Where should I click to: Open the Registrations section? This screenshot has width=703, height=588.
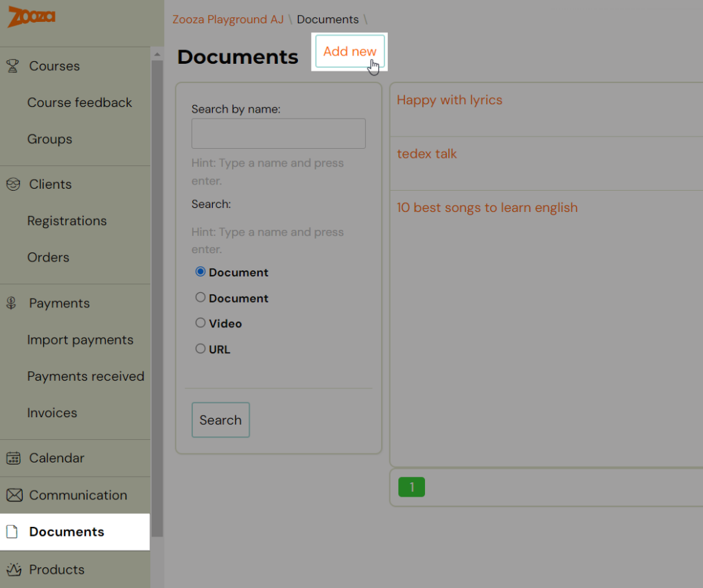67,221
